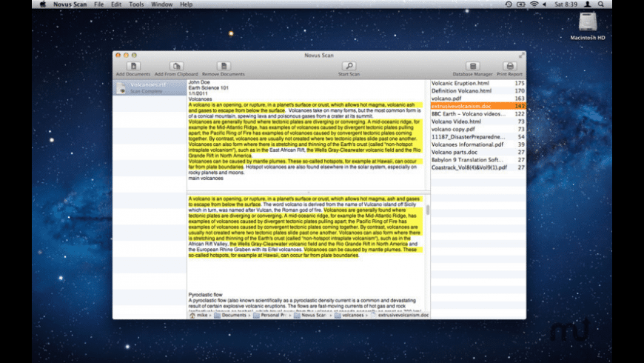Start the scan with the magnifier icon
Image resolution: width=644 pixels, height=363 pixels.
pyautogui.click(x=349, y=66)
